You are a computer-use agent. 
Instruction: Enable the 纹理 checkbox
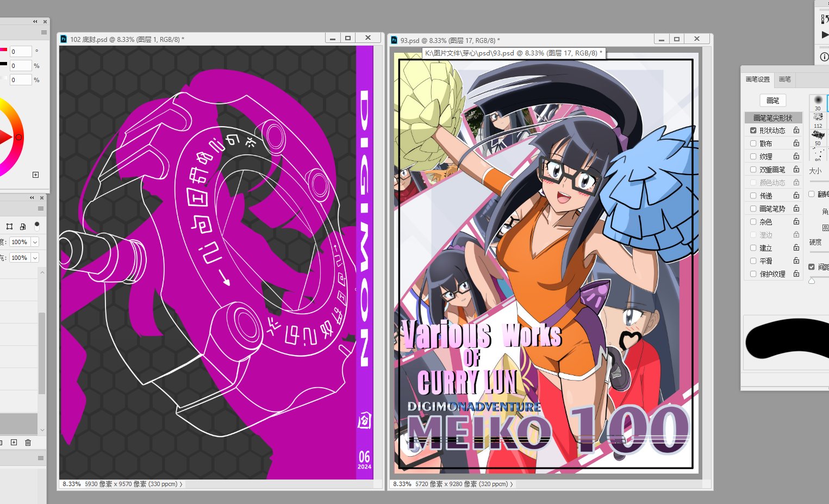point(753,157)
